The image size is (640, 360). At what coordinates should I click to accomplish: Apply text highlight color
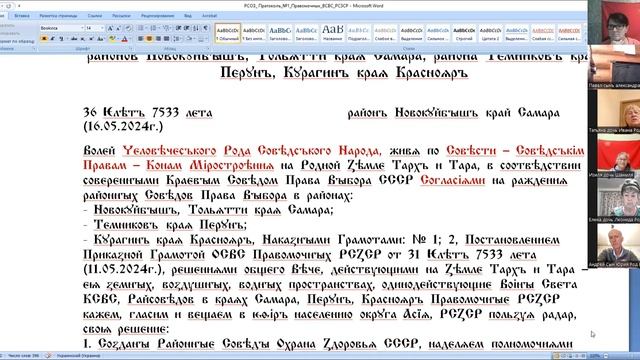pos(112,39)
